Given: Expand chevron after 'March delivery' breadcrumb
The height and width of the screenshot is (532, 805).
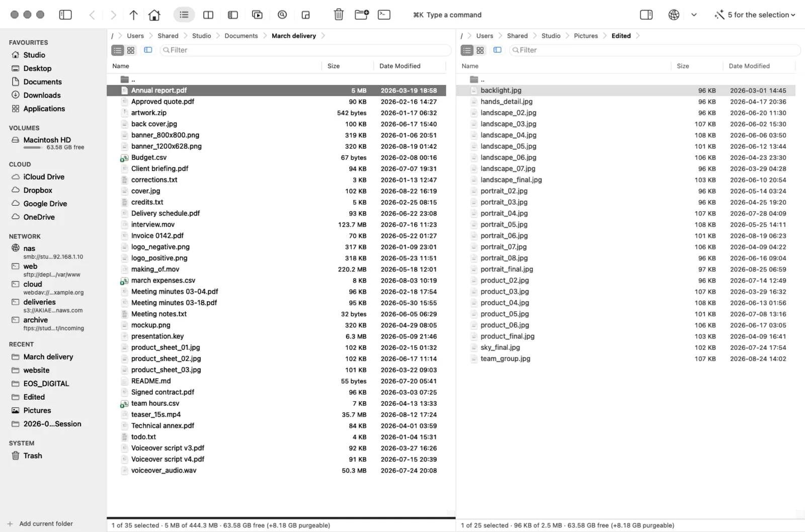Looking at the screenshot, I should coord(323,36).
